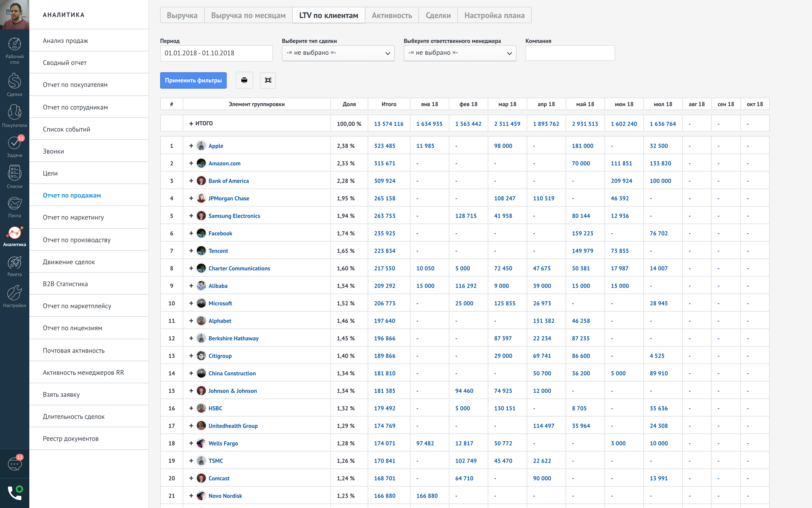The width and height of the screenshot is (812, 508).
Task: Switch to the Активность tab
Action: [392, 15]
